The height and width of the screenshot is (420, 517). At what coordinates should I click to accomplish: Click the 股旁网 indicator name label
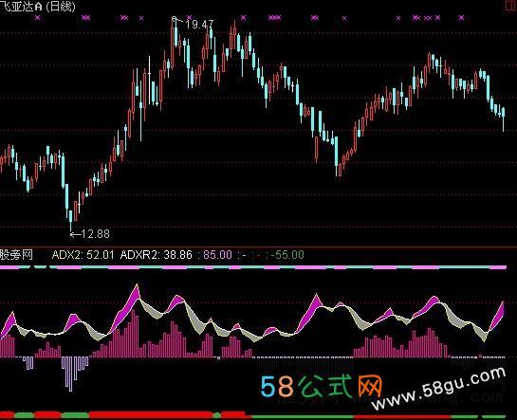point(16,255)
